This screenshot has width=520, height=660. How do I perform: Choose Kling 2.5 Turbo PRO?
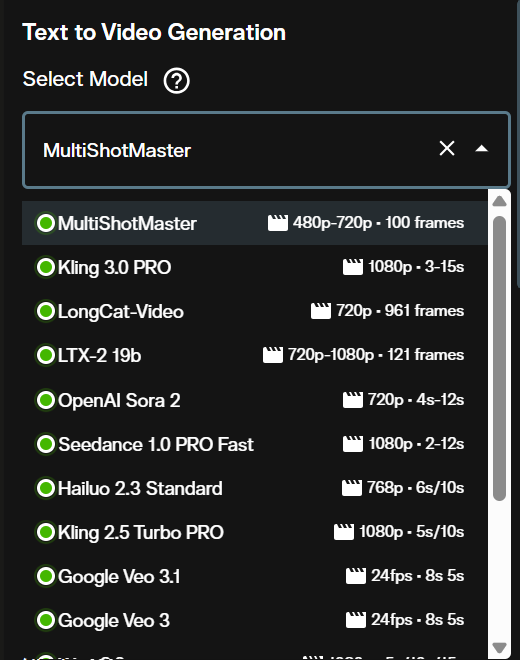click(255, 532)
